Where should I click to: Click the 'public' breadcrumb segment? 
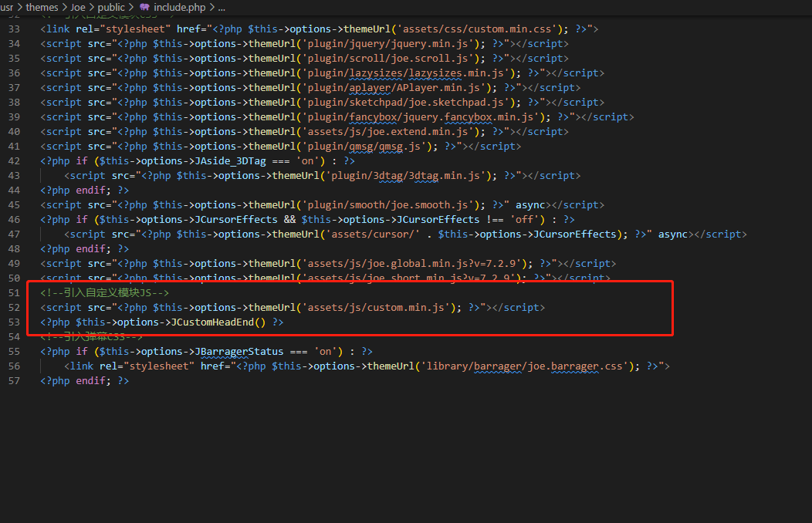point(111,7)
